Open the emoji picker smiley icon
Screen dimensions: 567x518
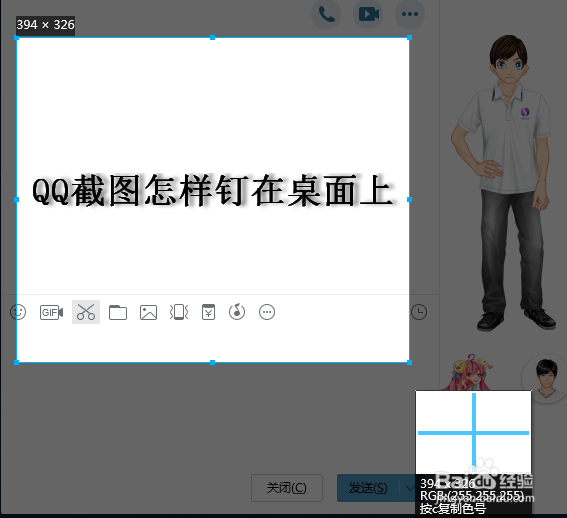click(18, 312)
